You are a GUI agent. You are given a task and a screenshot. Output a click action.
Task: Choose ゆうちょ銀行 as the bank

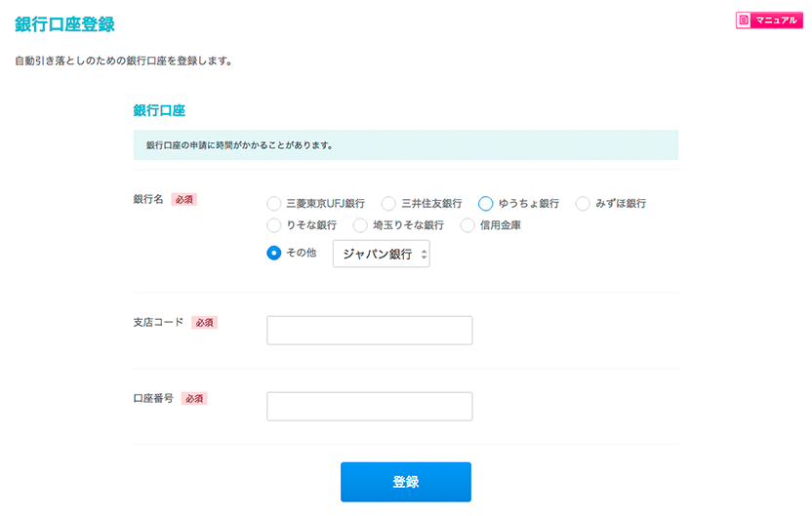[x=485, y=204]
